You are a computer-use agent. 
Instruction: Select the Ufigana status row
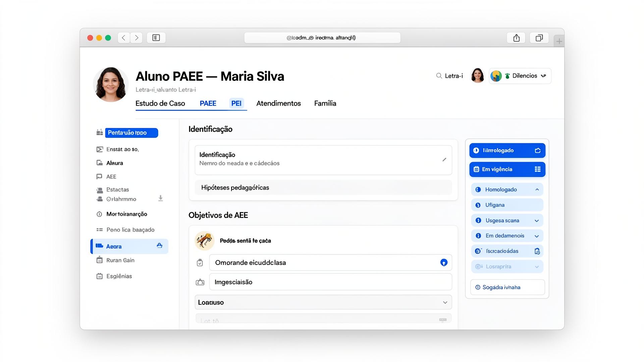(507, 205)
